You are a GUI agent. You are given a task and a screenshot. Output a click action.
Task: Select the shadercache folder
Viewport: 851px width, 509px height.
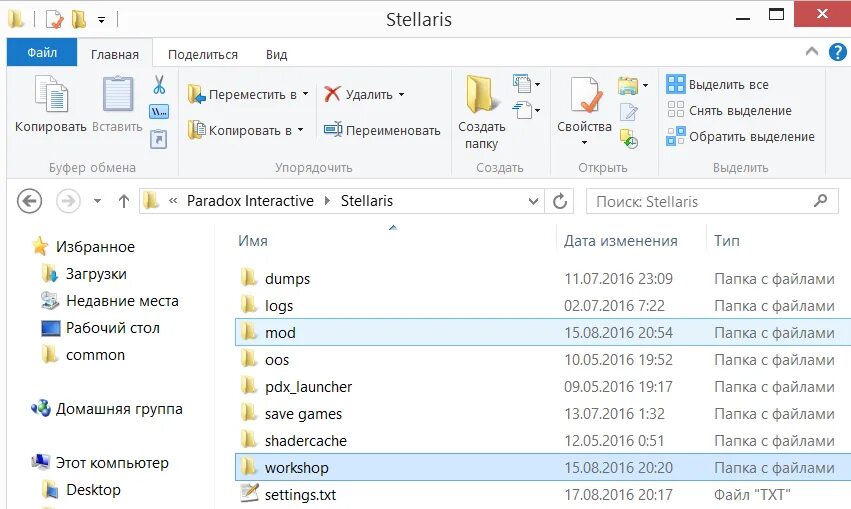tap(543, 440)
